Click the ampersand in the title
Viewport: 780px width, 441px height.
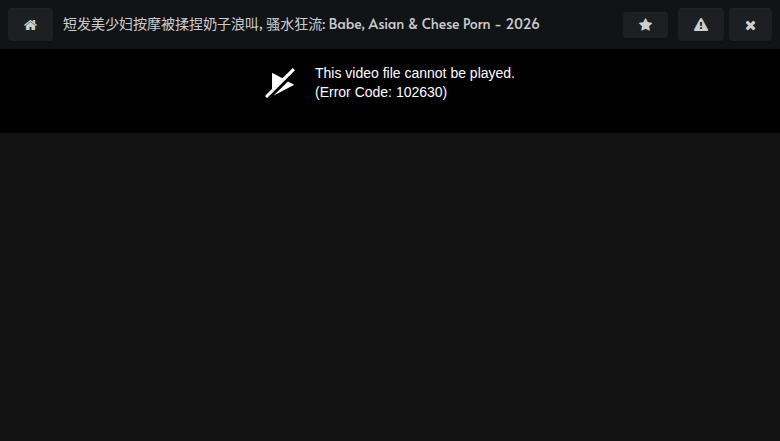[x=413, y=24]
